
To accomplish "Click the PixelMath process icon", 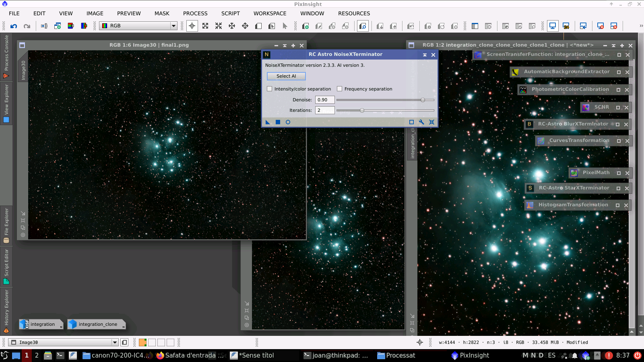I will [x=574, y=173].
